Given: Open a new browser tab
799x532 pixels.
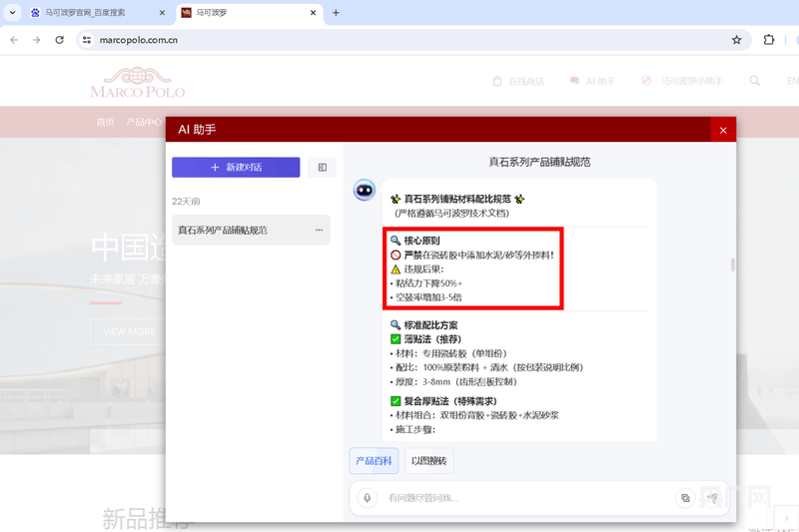Looking at the screenshot, I should click(336, 13).
